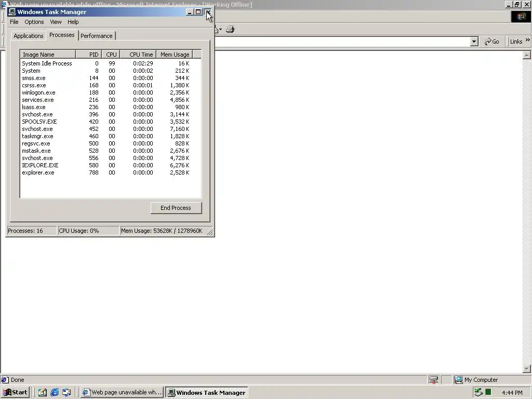Open the Help menu in Task Manager
The image size is (532, 399).
[73, 22]
